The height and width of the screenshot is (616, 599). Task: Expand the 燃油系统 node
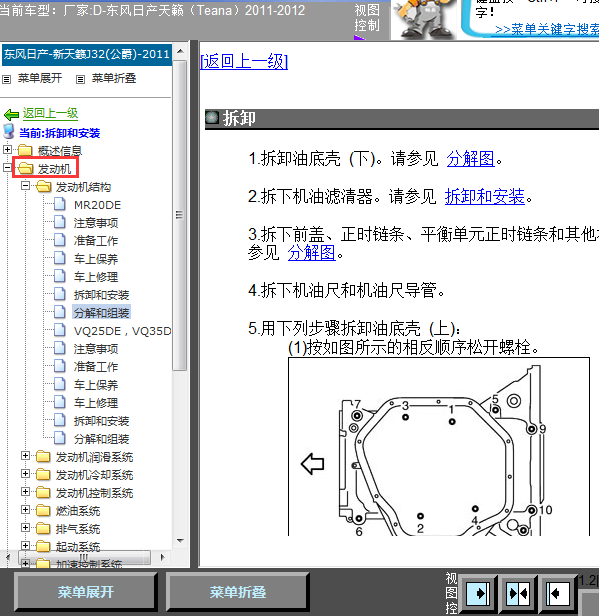pos(25,510)
